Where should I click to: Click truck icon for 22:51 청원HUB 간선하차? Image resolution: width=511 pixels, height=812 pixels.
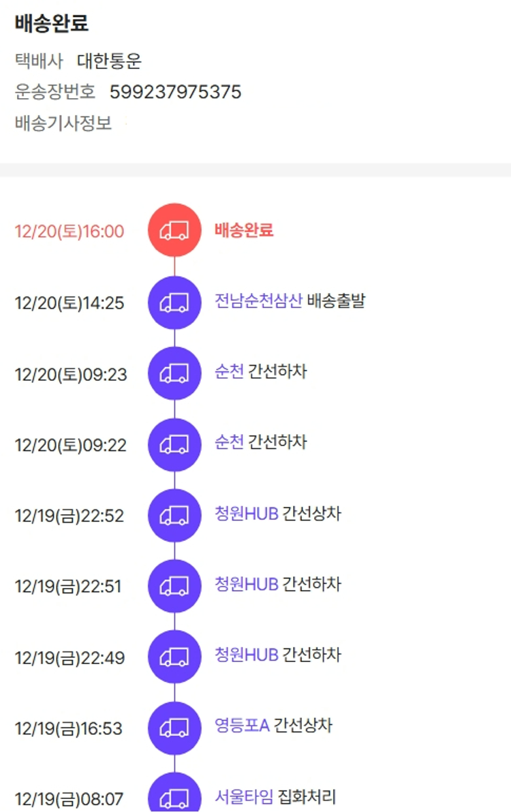coord(174,586)
